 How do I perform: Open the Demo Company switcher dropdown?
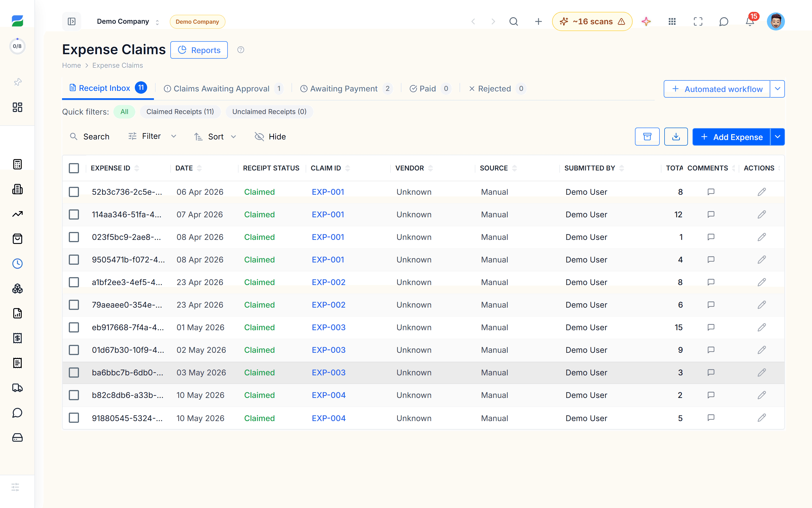pos(128,21)
